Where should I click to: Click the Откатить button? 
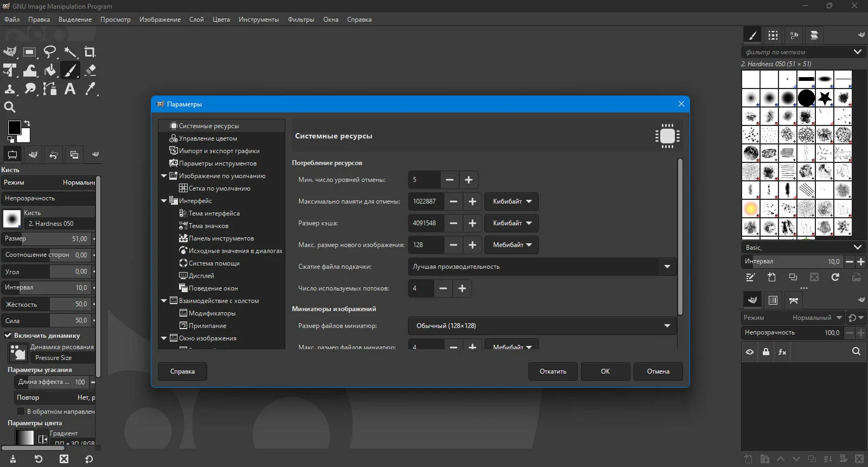pos(553,371)
